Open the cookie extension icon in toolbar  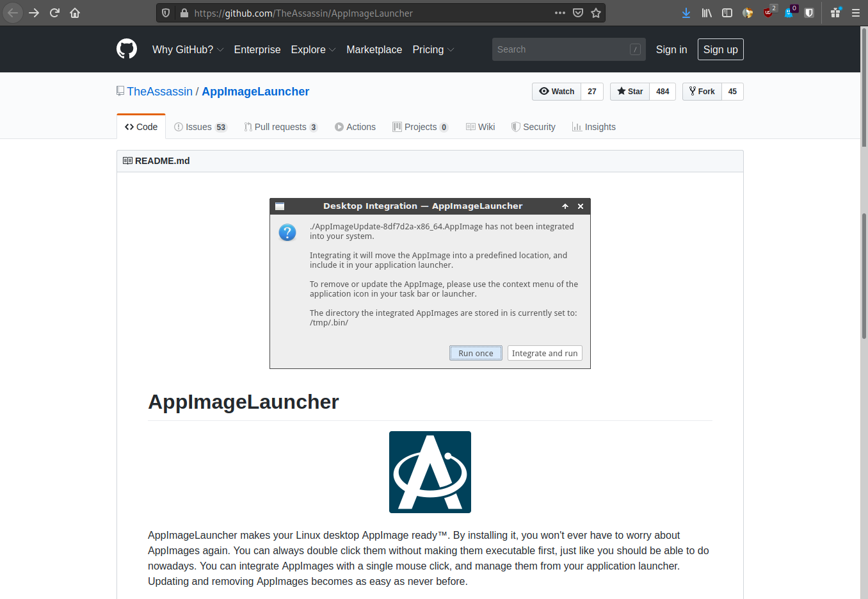pos(748,13)
